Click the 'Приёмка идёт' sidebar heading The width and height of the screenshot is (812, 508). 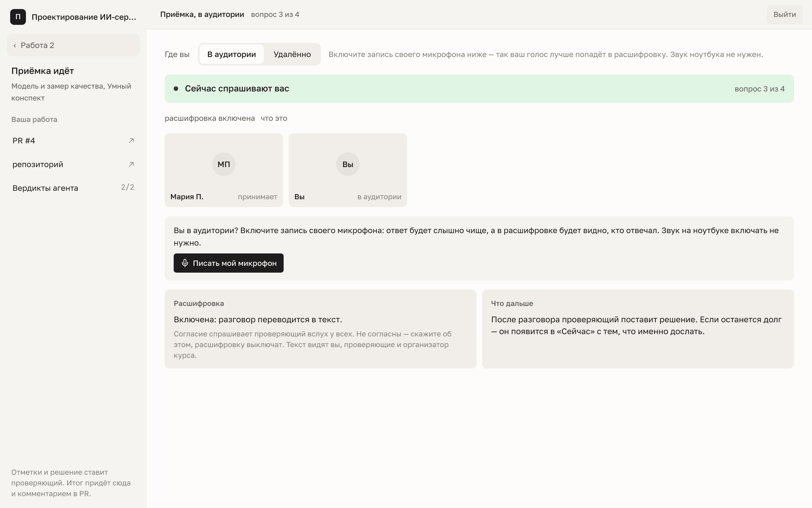(43, 71)
